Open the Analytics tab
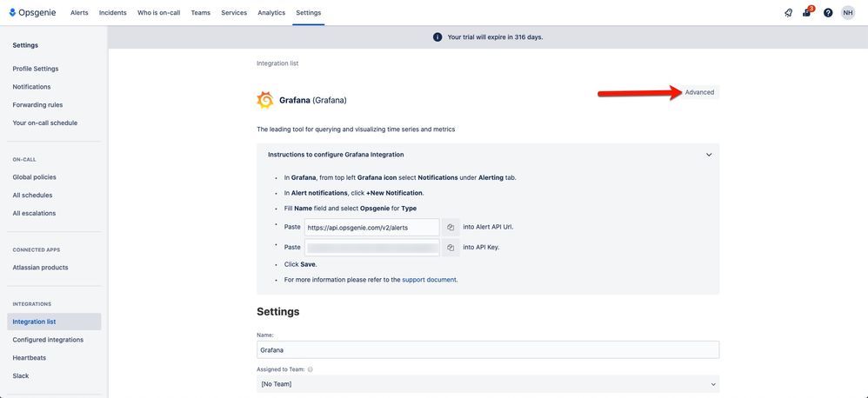The height and width of the screenshot is (398, 868). (x=271, y=13)
